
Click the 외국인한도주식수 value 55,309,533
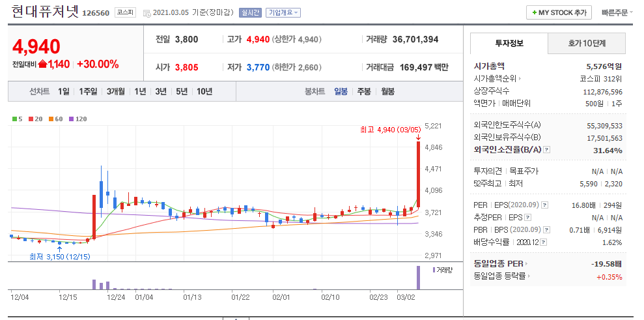604,125
